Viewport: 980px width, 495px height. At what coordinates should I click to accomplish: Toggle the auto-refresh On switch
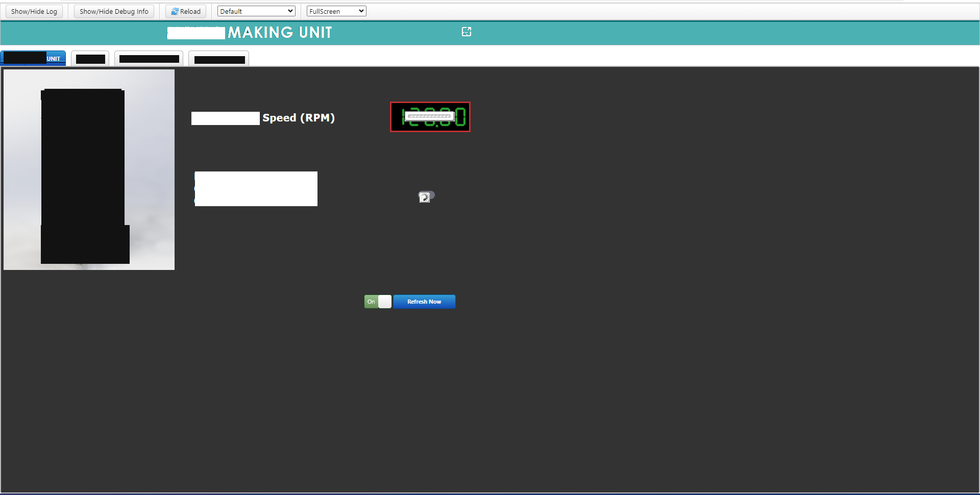click(x=378, y=302)
